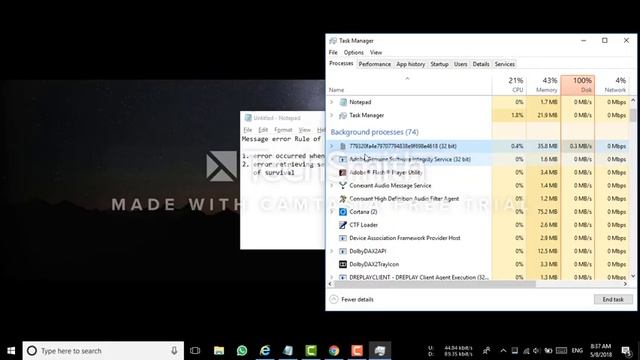The width and height of the screenshot is (640, 360).
Task: Open the Options menu in Task Manager
Action: pos(353,52)
